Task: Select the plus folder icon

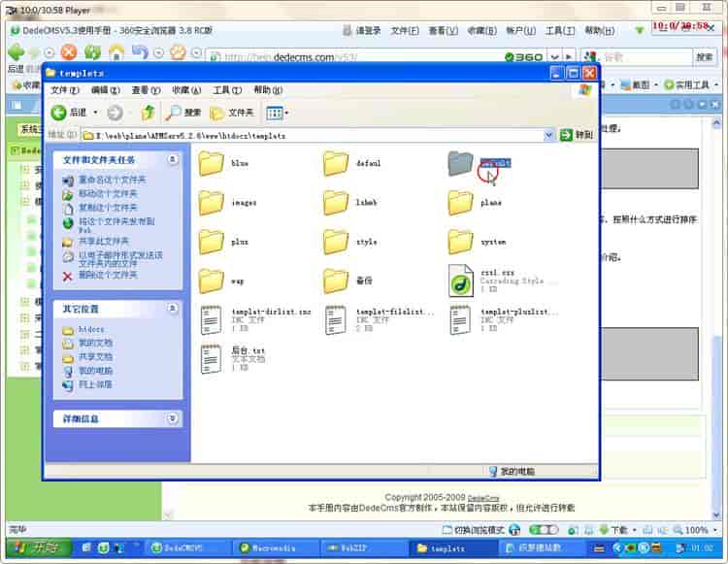Action: point(212,242)
